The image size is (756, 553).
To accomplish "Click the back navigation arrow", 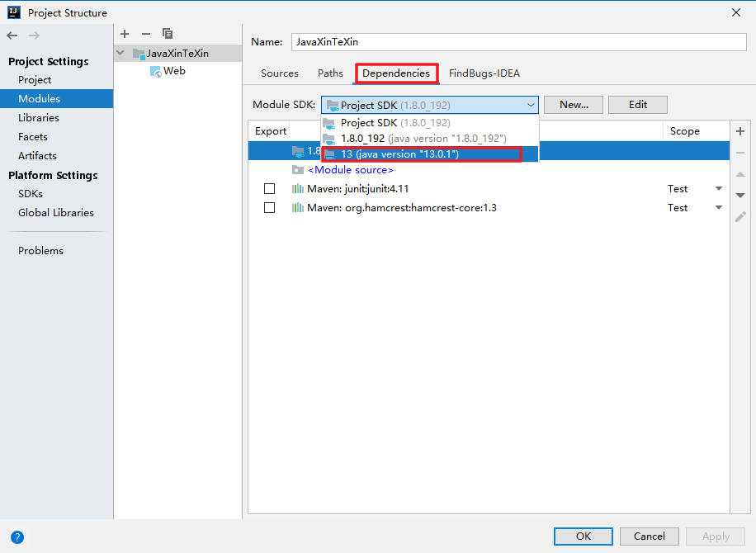I will click(12, 35).
